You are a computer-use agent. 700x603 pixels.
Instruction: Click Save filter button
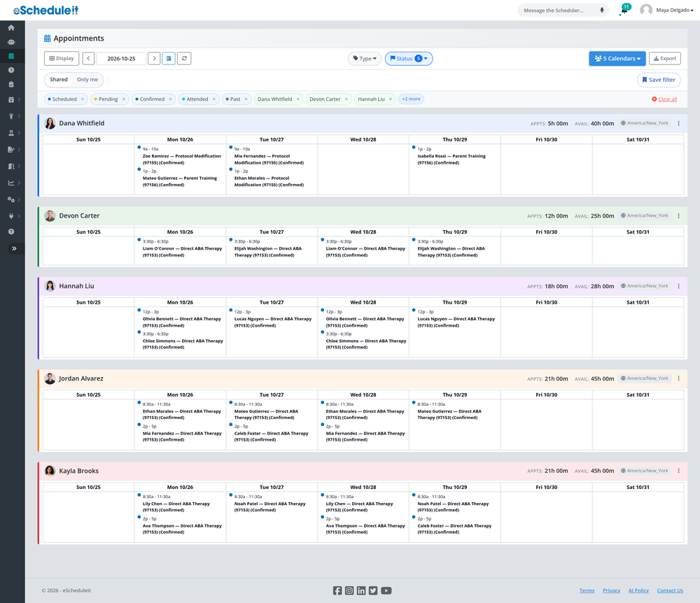point(659,80)
